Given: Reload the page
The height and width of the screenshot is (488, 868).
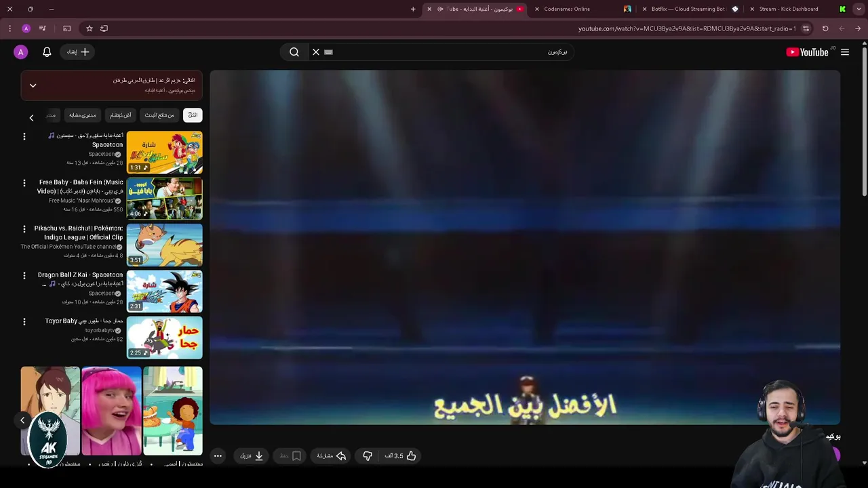Looking at the screenshot, I should point(825,28).
